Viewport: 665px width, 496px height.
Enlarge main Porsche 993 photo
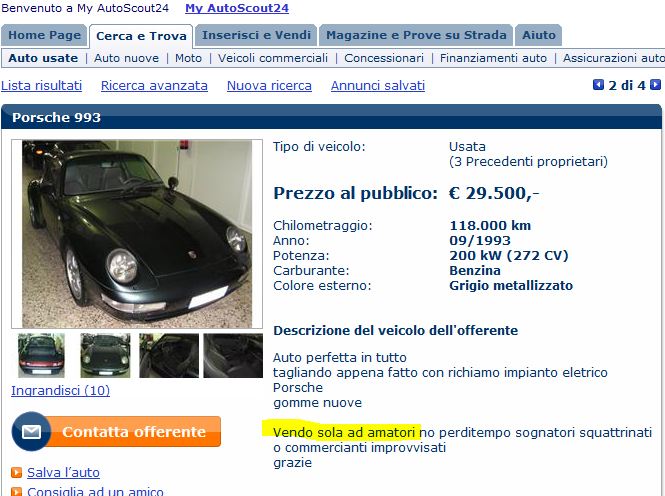pyautogui.click(x=137, y=234)
